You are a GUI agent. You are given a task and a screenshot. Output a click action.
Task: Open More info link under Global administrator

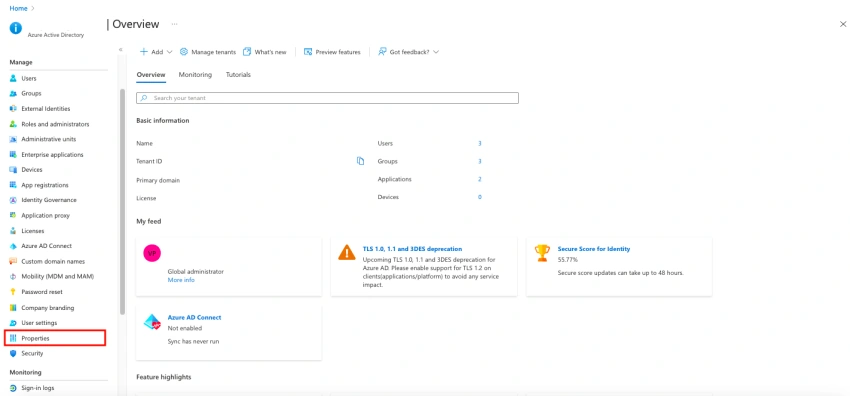(x=181, y=280)
